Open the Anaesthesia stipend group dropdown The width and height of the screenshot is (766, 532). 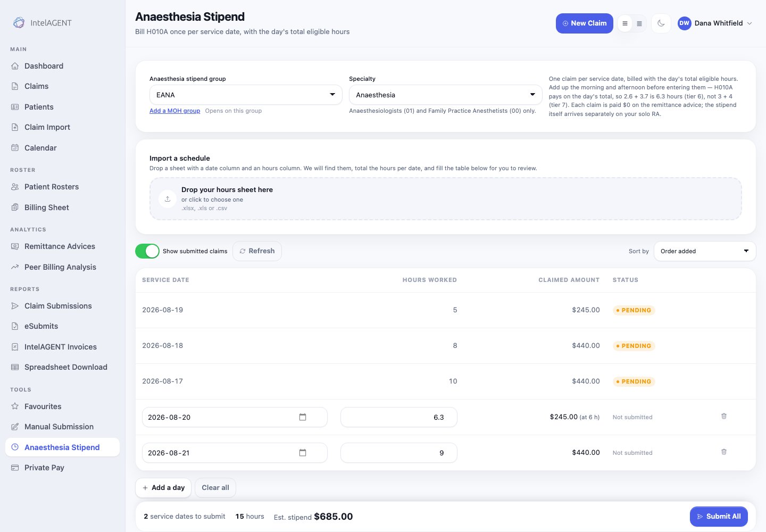pos(246,95)
